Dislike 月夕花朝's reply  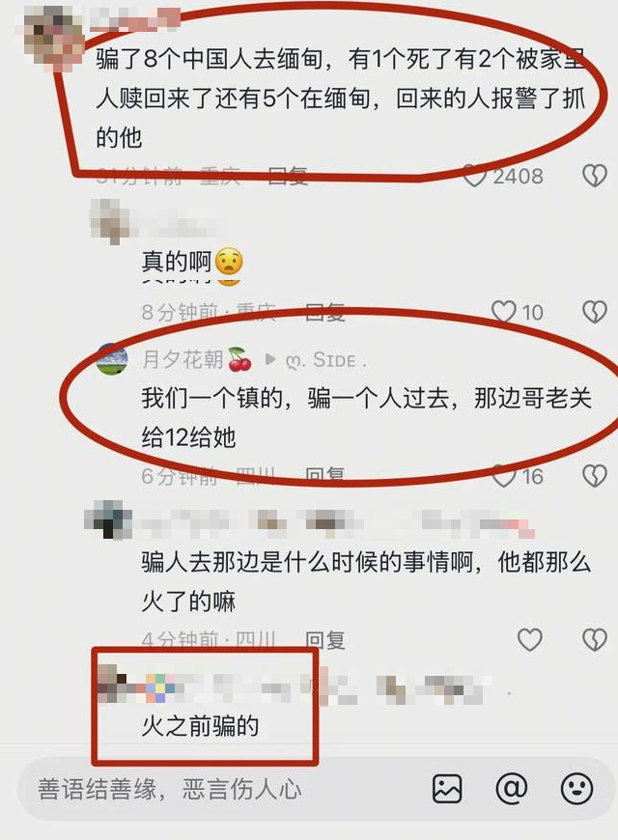click(x=595, y=476)
